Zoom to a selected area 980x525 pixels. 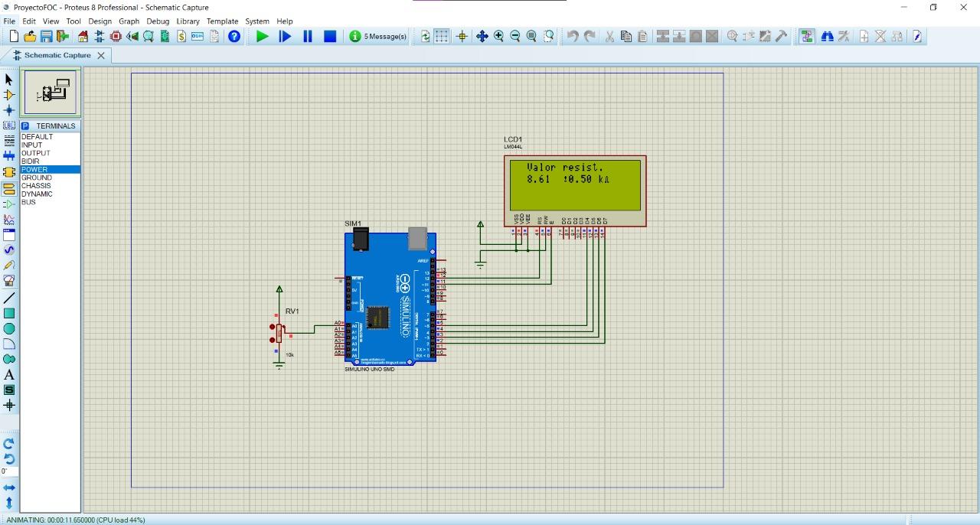548,36
